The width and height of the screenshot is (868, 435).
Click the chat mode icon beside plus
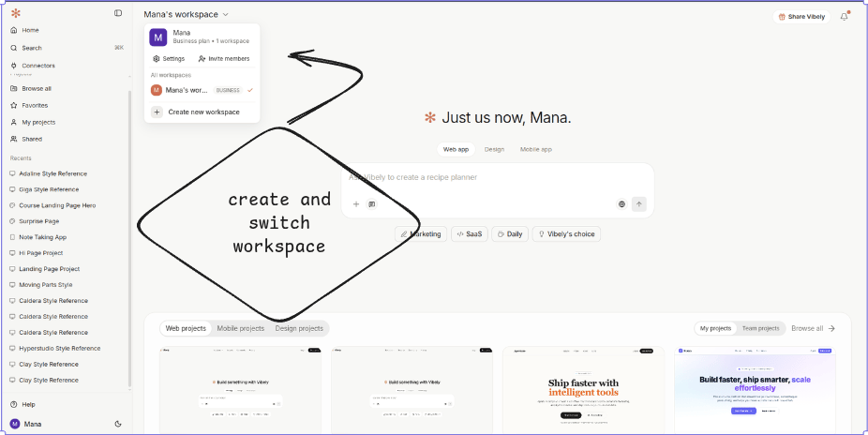pos(372,204)
